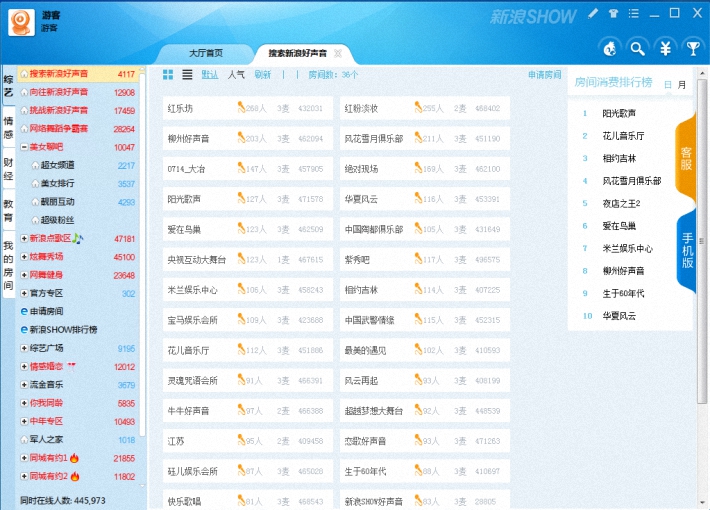Screen dimensions: 710x510
Task: Toggle ranking to 日 (daily) view
Action: point(668,85)
